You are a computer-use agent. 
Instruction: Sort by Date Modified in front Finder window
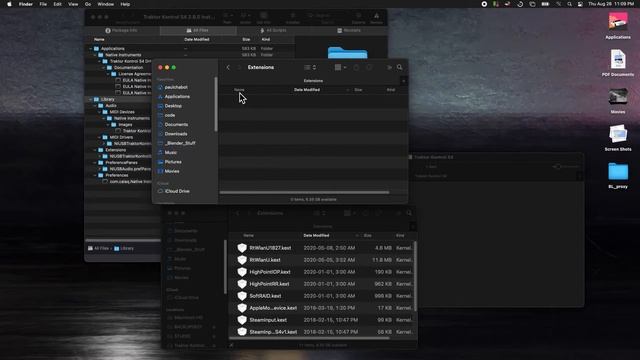(307, 90)
